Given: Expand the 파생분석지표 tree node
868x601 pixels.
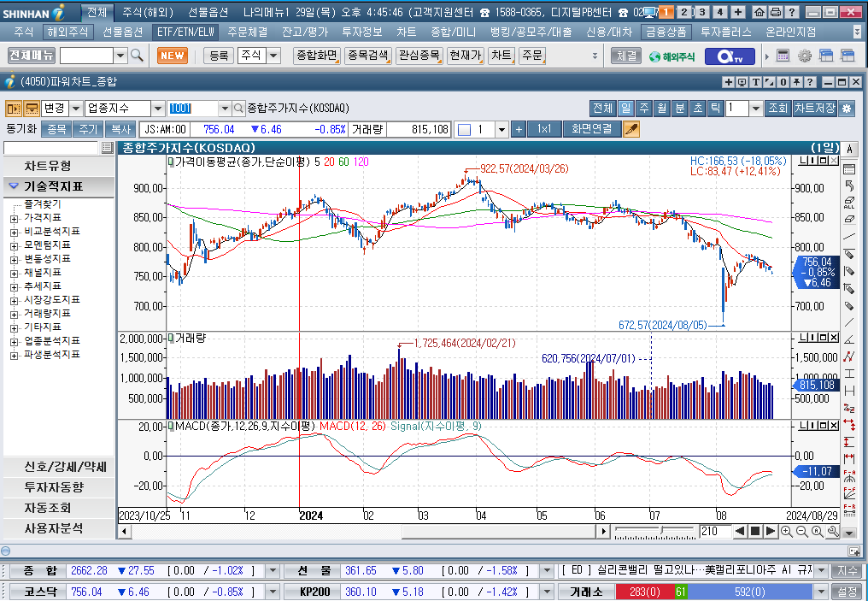Looking at the screenshot, I should (x=14, y=355).
